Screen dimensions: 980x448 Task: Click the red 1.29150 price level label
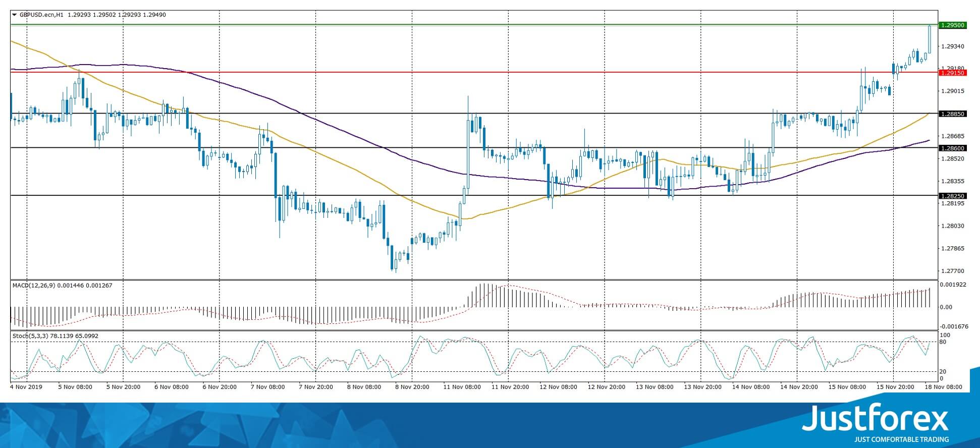point(952,73)
